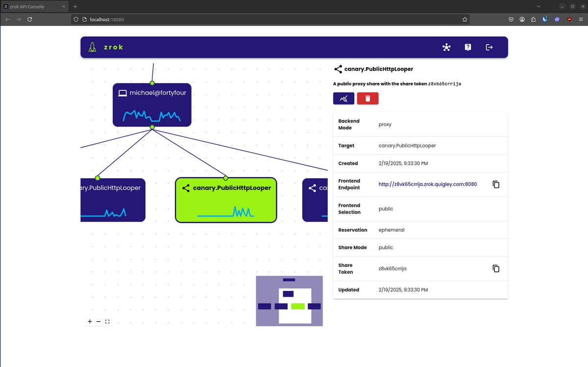Open the list all tabs dropdown
The width and height of the screenshot is (588, 367).
coord(539,6)
